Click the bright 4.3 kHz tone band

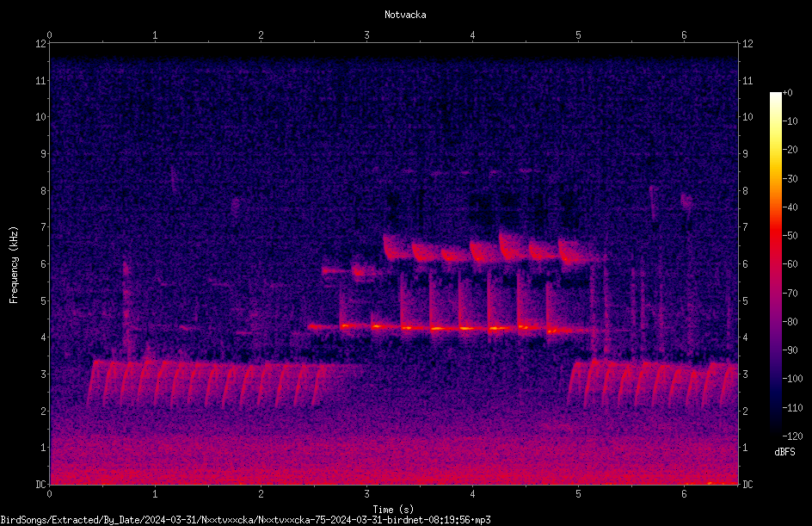coord(450,327)
